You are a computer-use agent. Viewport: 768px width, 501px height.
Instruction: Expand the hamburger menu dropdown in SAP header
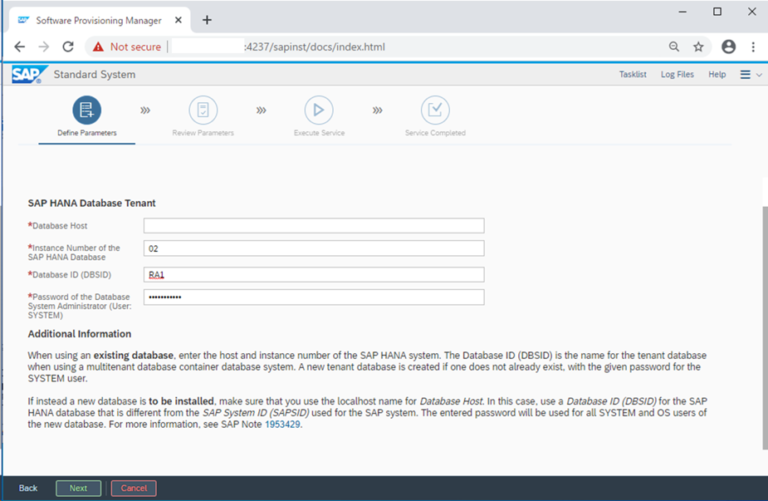tap(750, 75)
